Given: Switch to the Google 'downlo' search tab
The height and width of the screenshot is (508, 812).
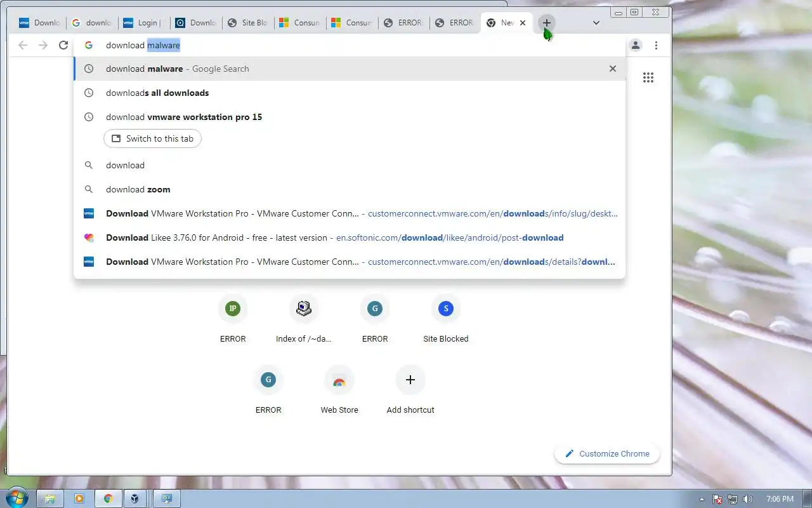Looking at the screenshot, I should (x=91, y=23).
